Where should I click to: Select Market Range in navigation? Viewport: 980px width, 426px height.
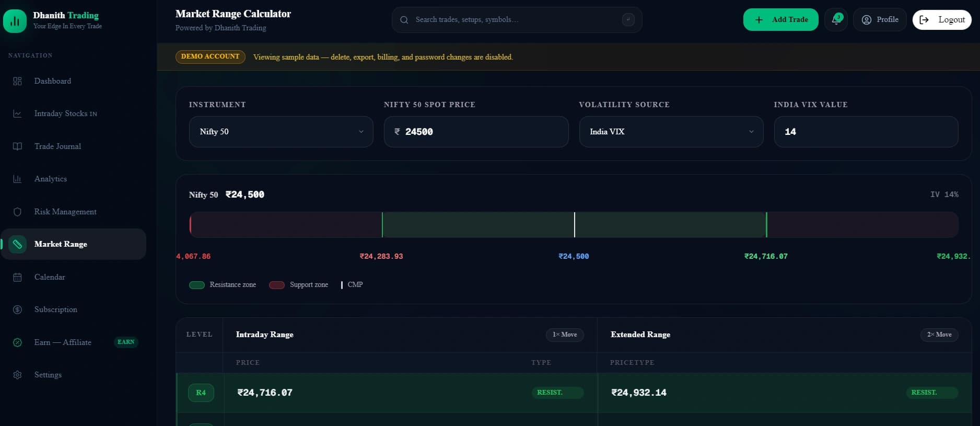pyautogui.click(x=73, y=244)
